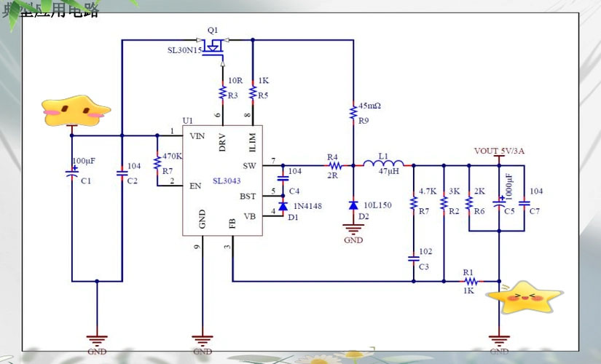Select the '470K' resistor value
Viewport: 601px width, 364px height.
tap(172, 156)
